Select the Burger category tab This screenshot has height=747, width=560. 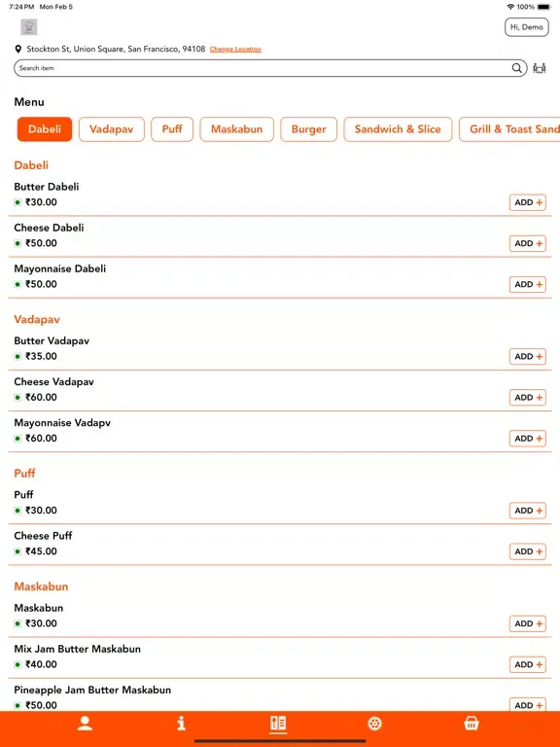(308, 129)
